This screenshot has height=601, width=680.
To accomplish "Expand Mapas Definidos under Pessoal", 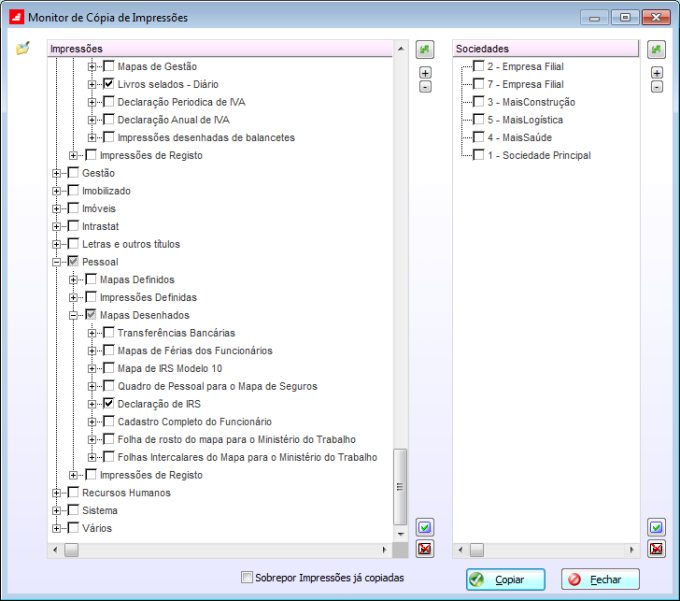I will 74,280.
